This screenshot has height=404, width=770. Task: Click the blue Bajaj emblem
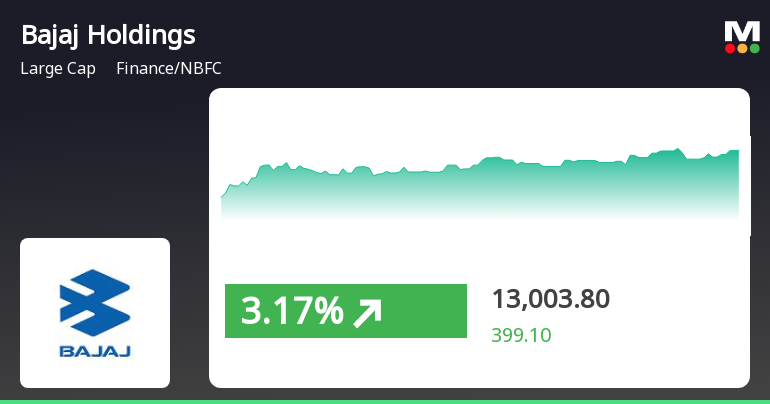(95, 302)
